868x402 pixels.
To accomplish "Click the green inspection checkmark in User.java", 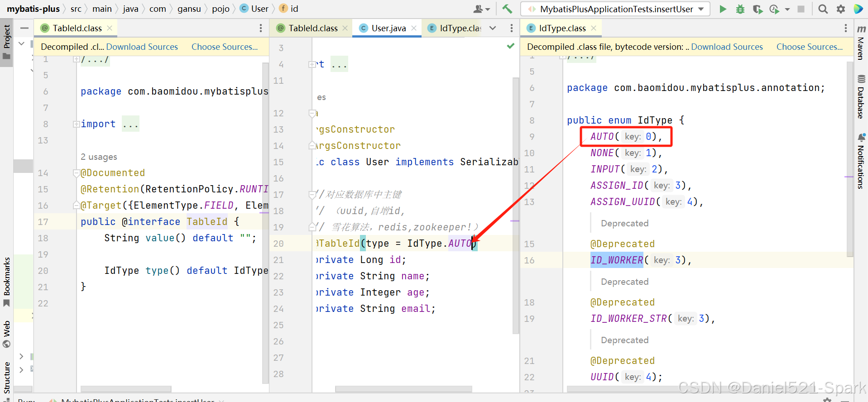I will [511, 46].
